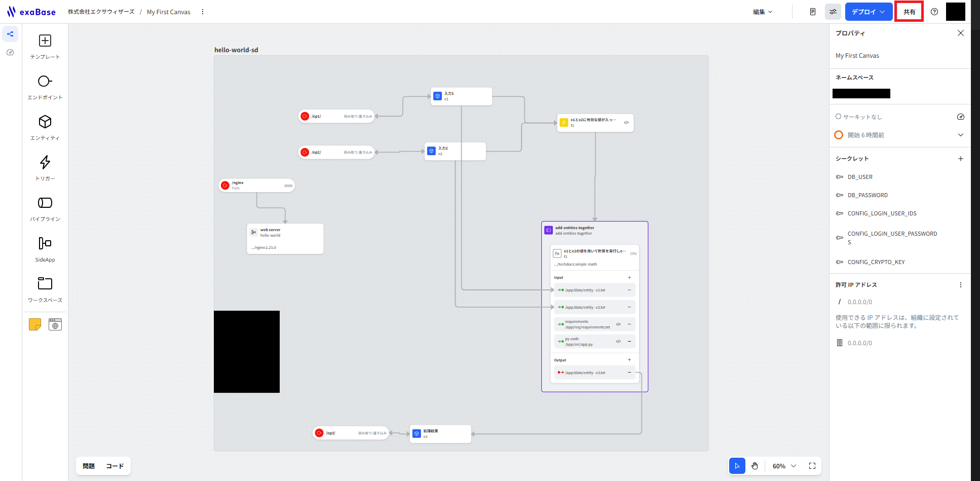This screenshot has width=980, height=481.
Task: Select the /ep1/ endpoint node
Action: [336, 116]
